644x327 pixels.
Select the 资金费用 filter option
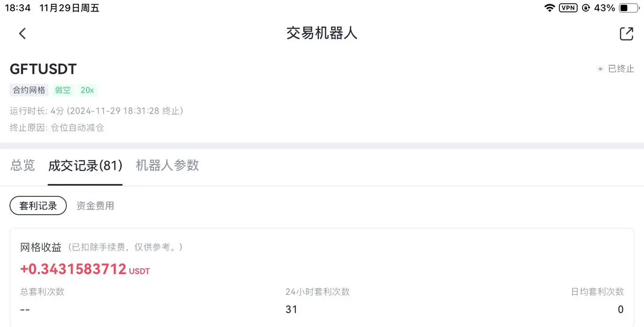click(x=95, y=206)
